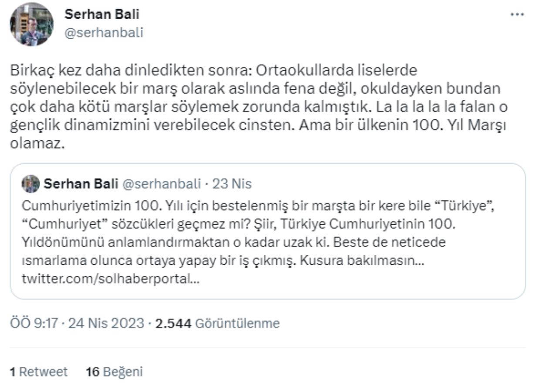Open the 16 Beğeni likes list

(x=114, y=372)
